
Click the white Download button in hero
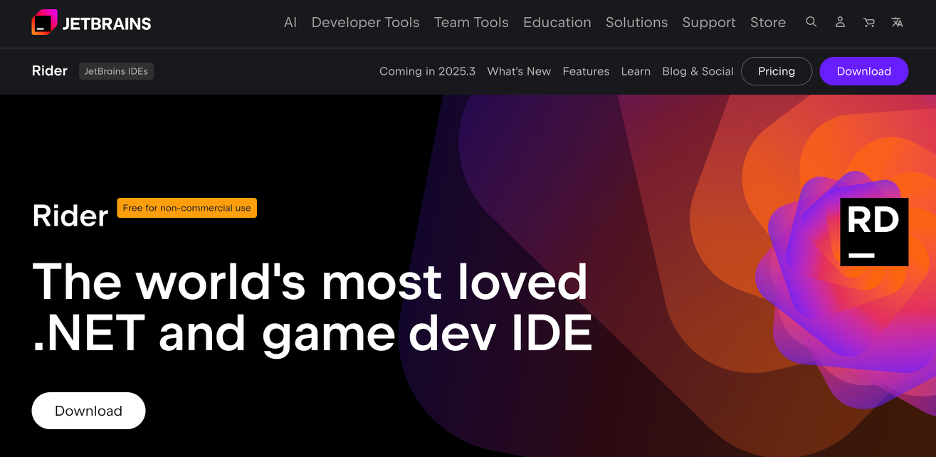tap(88, 411)
